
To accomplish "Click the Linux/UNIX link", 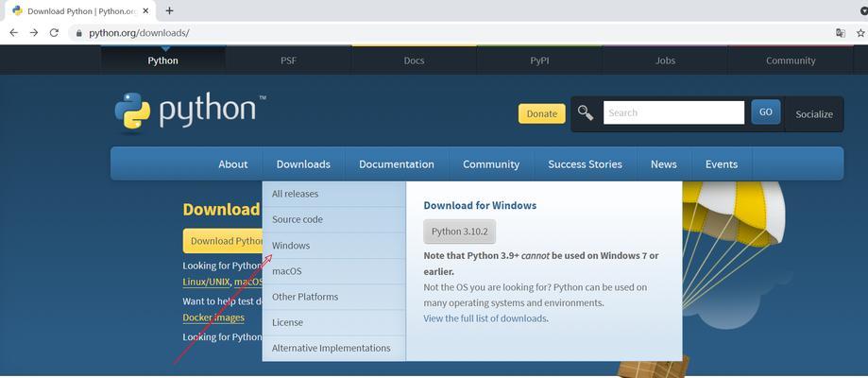I will [x=206, y=282].
